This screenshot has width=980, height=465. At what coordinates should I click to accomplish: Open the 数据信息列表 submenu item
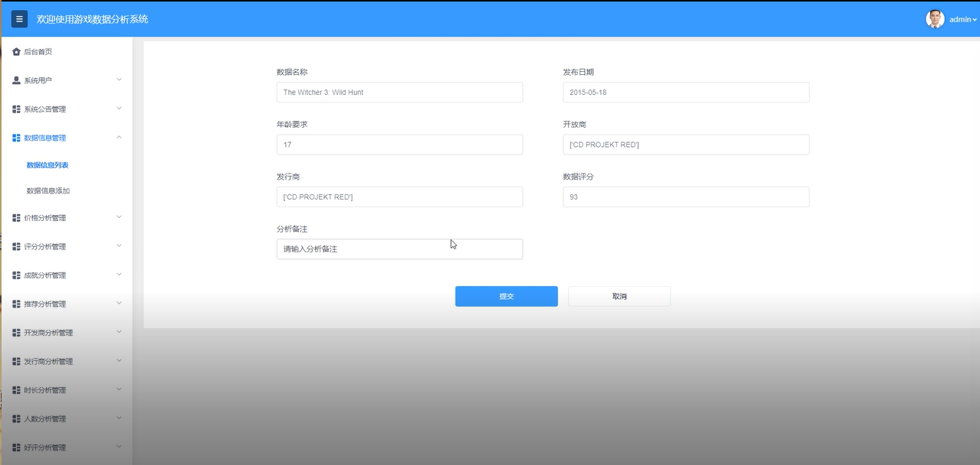pyautogui.click(x=50, y=164)
